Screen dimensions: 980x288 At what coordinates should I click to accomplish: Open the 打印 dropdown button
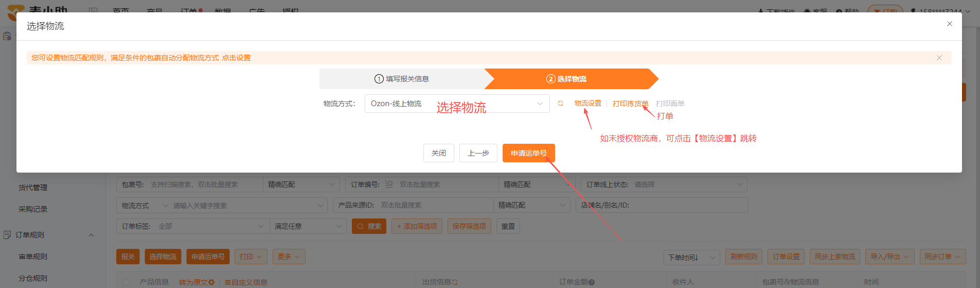coord(251,257)
